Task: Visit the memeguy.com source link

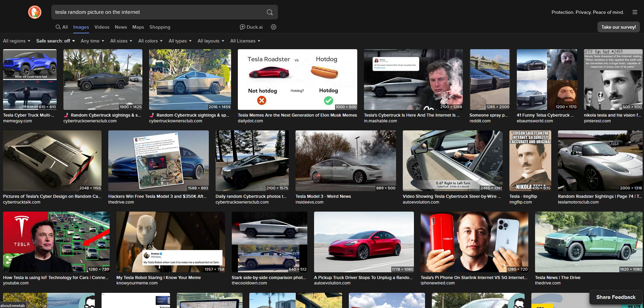Action: (x=18, y=121)
